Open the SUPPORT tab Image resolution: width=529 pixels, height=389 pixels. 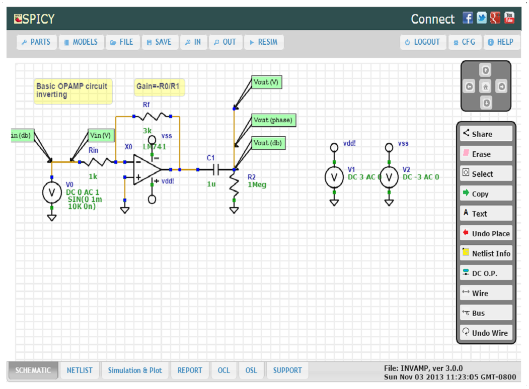(x=287, y=370)
